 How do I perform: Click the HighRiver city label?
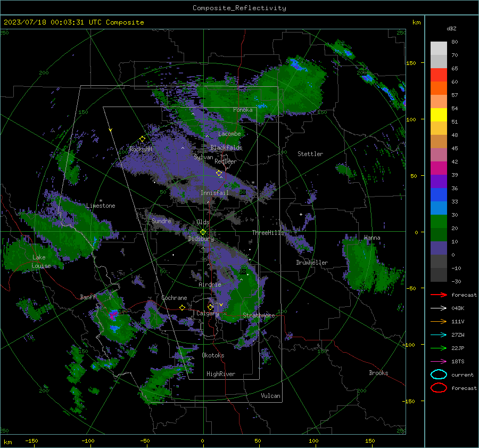[x=221, y=374]
